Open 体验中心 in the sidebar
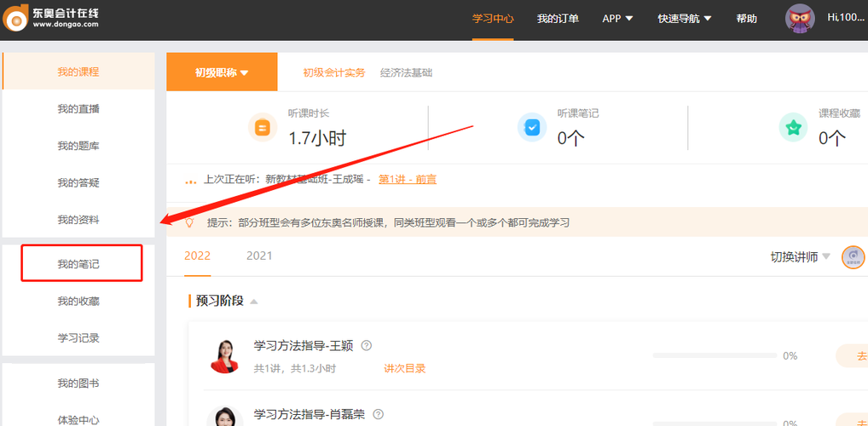Screen dimensions: 868x426 (78, 419)
